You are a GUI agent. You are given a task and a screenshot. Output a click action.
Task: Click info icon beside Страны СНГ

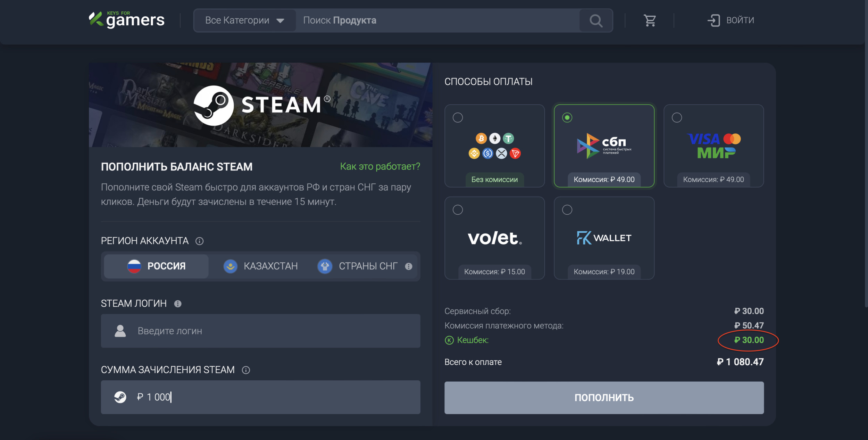coord(409,266)
